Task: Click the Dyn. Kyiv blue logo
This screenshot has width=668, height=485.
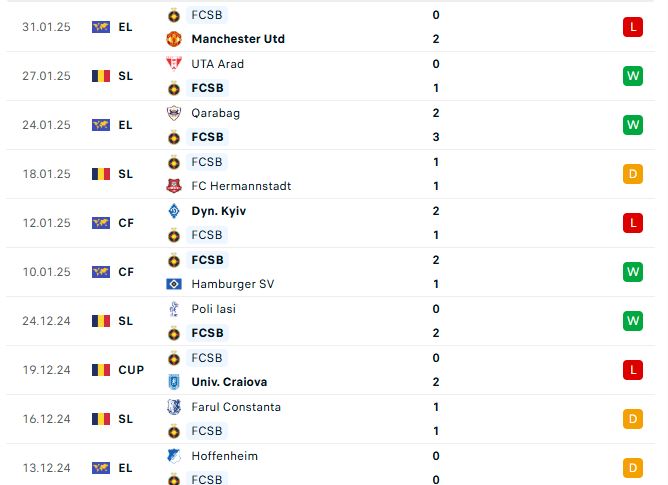Action: click(x=174, y=211)
